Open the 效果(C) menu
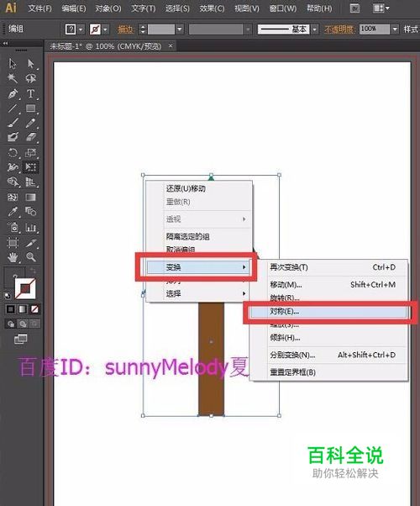Screen dimensions: 420x506 click(x=212, y=8)
